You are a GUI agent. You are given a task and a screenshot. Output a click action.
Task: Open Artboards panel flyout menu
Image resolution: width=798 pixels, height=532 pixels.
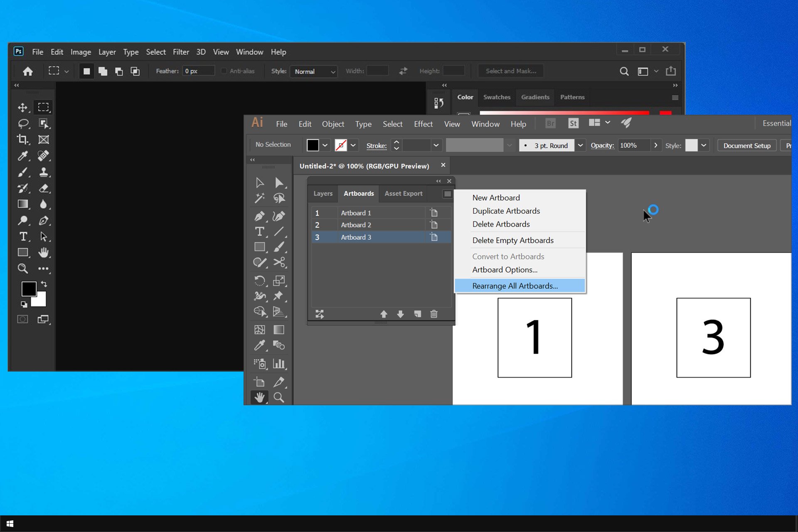tap(447, 194)
